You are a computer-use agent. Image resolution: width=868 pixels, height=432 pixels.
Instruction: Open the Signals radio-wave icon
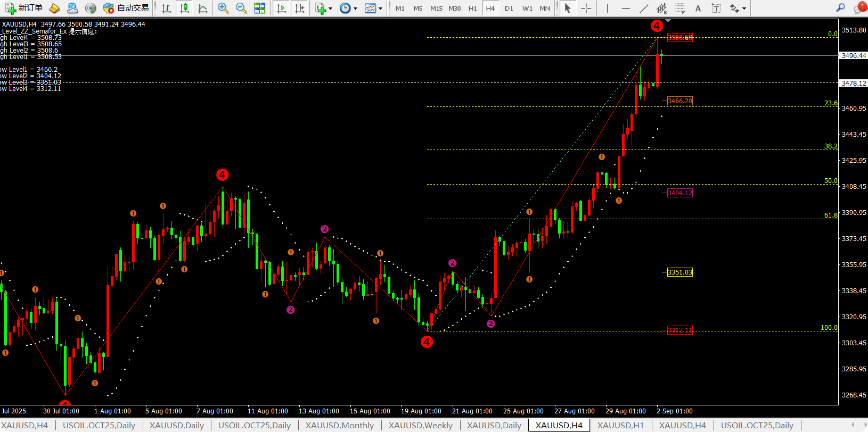91,8
